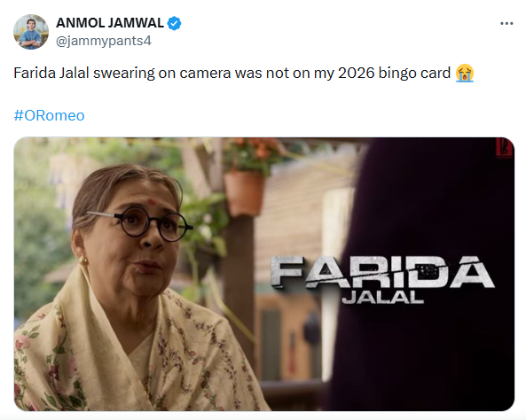Open the attached Farida Jalal media image
526x420 pixels.
click(x=264, y=274)
